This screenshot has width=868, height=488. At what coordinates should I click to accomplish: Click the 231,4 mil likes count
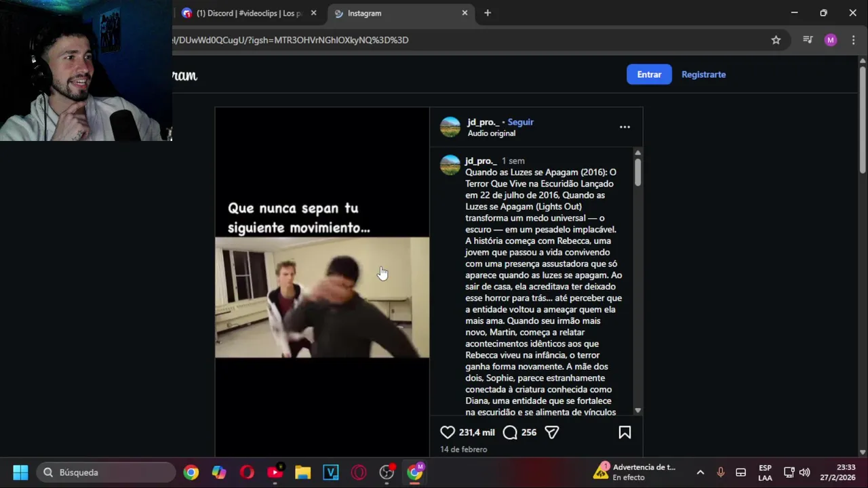(477, 432)
